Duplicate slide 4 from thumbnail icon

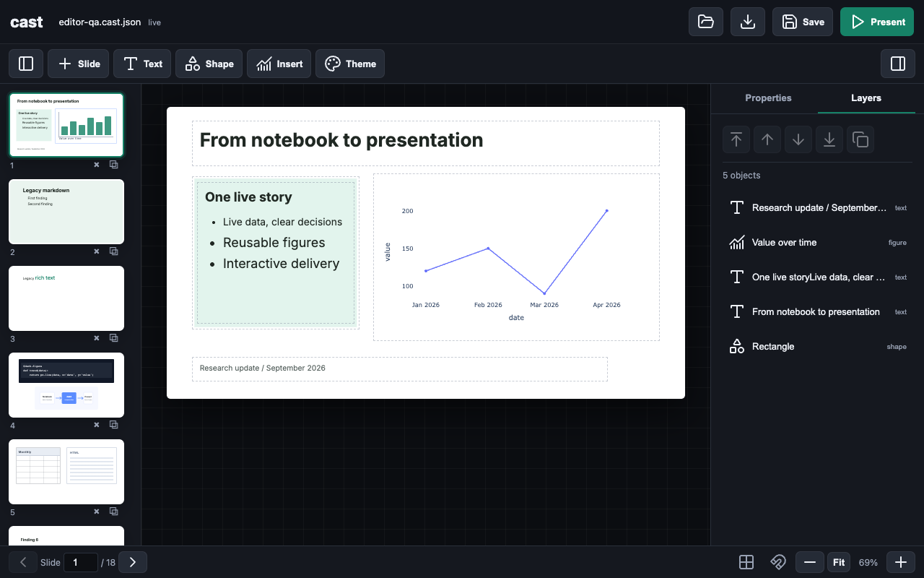pos(114,425)
